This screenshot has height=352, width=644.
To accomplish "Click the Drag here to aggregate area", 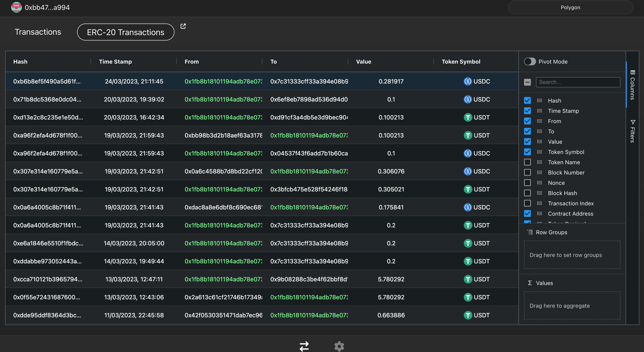I will [572, 305].
